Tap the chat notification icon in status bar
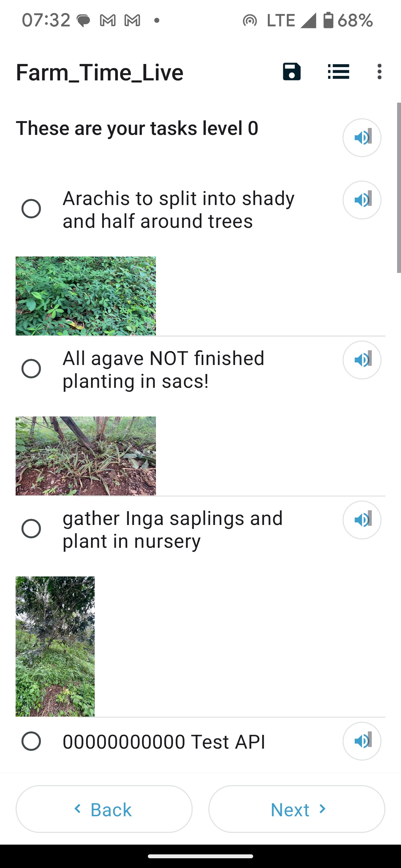 [83, 21]
